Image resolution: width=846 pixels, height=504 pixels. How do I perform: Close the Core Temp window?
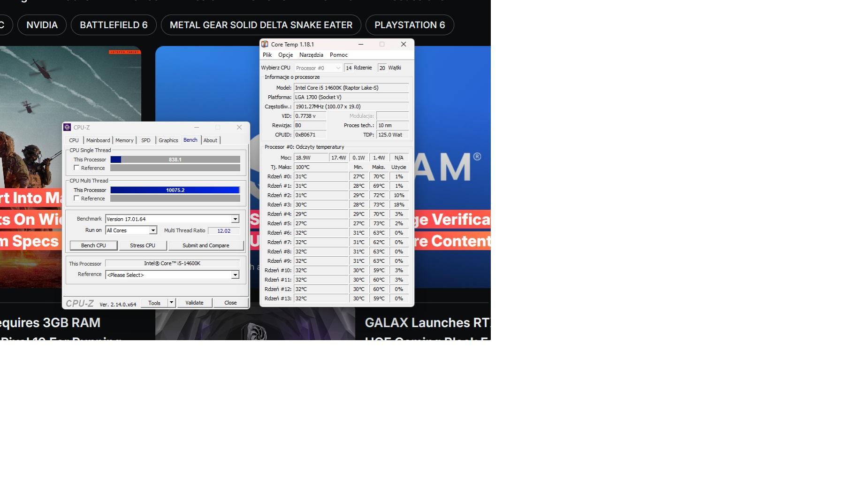coord(404,44)
